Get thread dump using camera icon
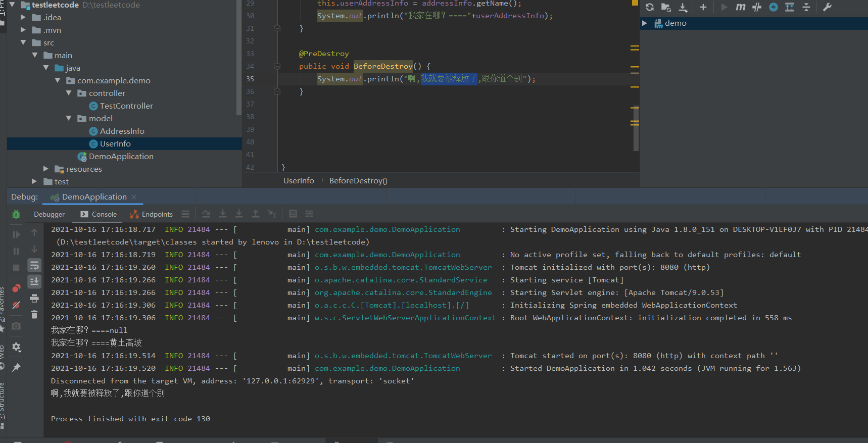 pyautogui.click(x=16, y=326)
